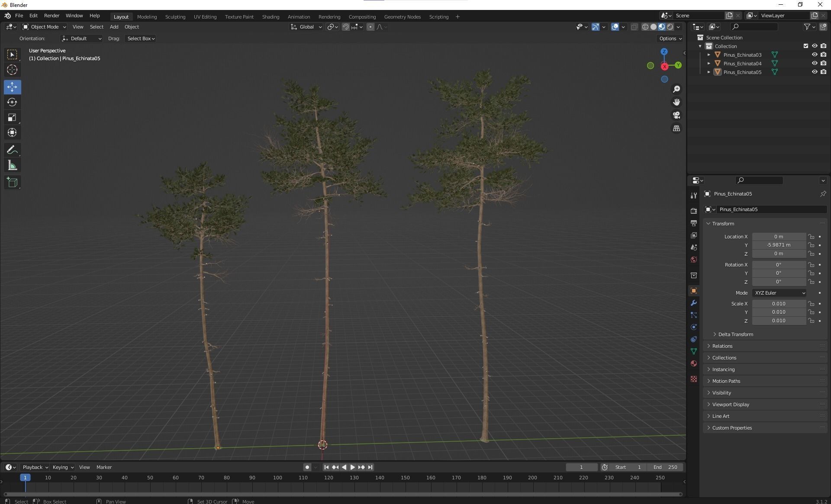Open viewport Options button

click(x=670, y=39)
